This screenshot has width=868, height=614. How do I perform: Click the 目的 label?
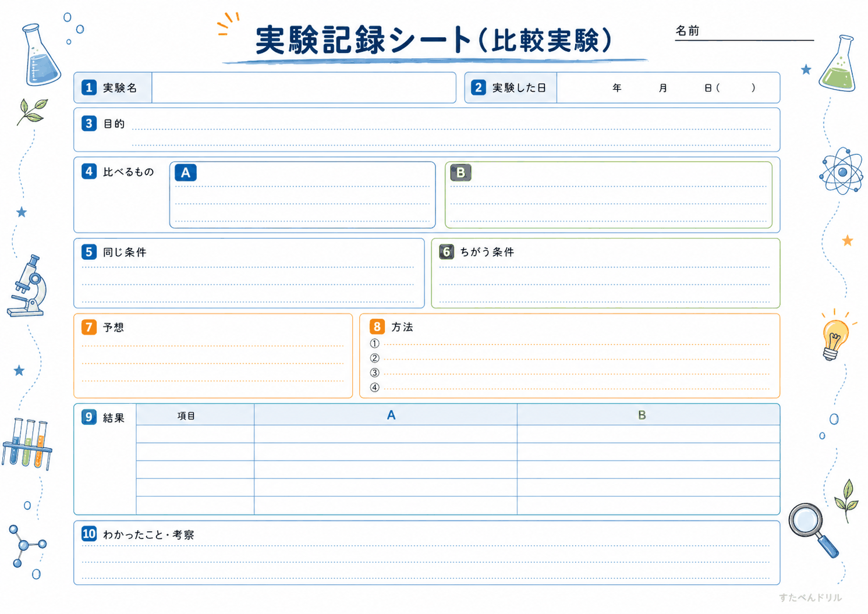point(114,124)
